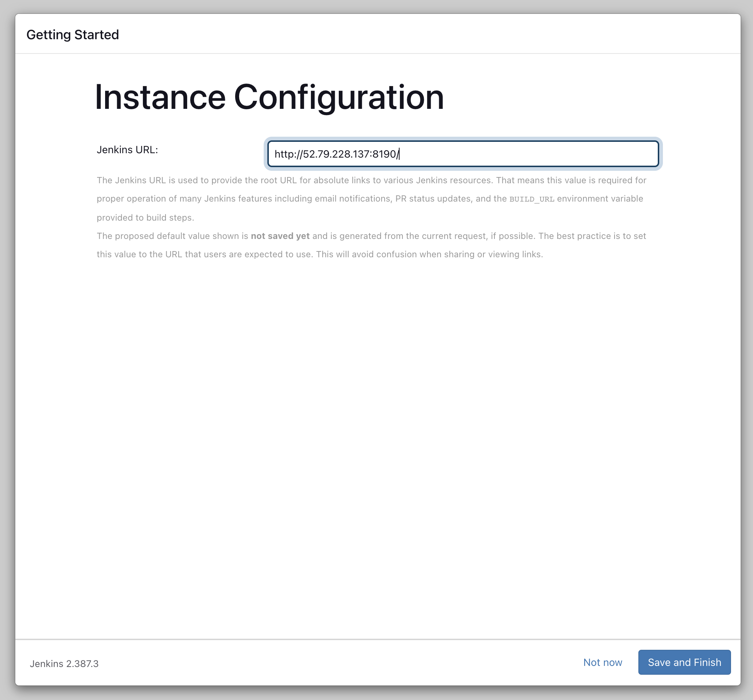Screen dimensions: 753x700
Task: Click the bold 'not saved yet' text
Action: (x=280, y=236)
